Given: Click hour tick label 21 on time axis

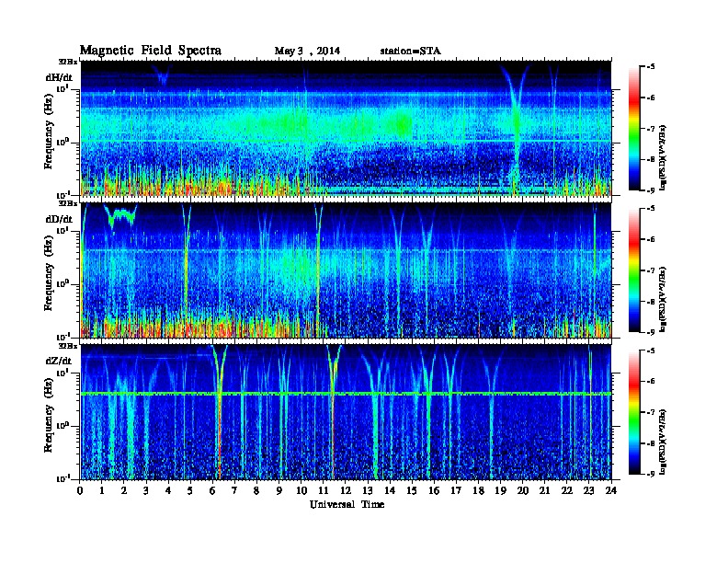Looking at the screenshot, I should click(x=544, y=490).
